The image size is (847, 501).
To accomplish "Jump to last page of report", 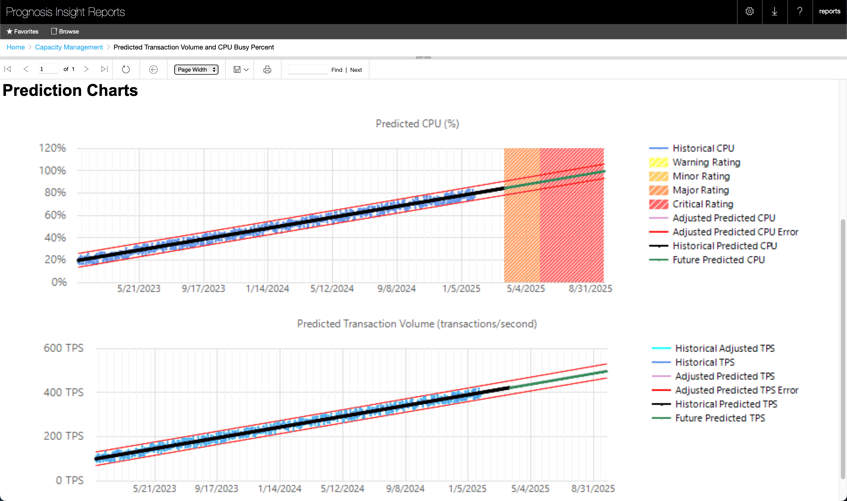I will point(104,70).
